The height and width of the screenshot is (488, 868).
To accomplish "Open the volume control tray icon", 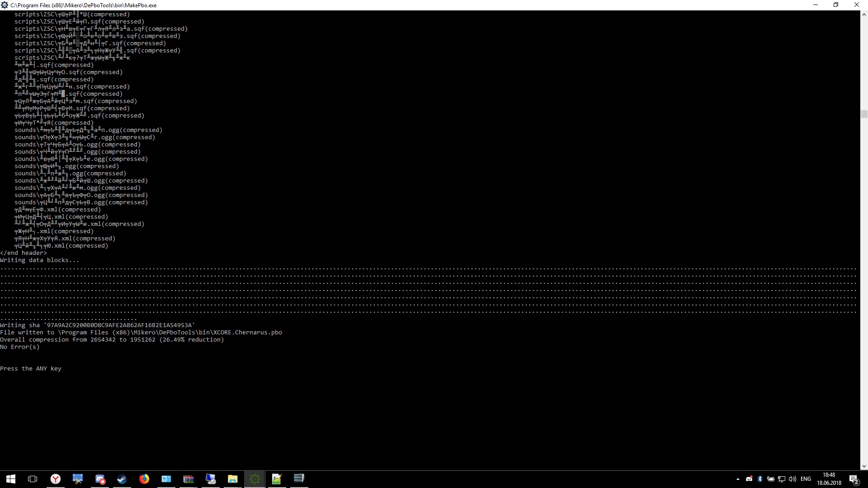I will [793, 479].
